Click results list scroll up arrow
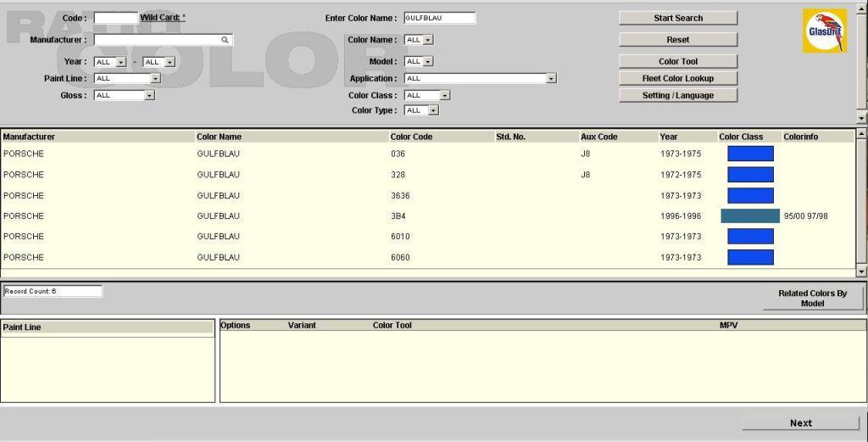Image resolution: width=868 pixels, height=442 pixels. point(861,133)
